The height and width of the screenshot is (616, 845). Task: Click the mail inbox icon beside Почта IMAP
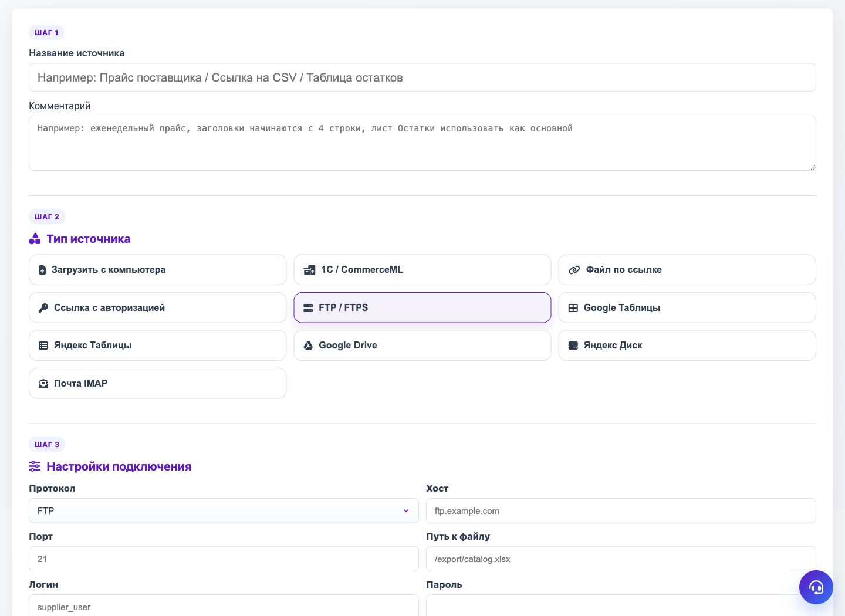43,384
